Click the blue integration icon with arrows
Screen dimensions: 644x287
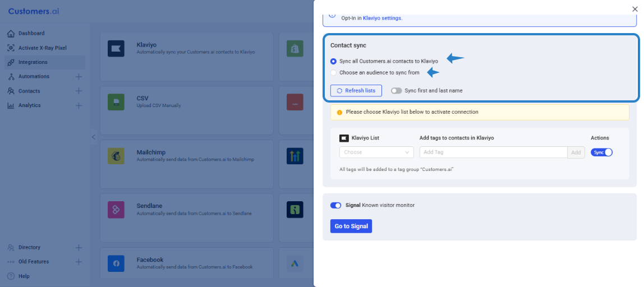[295, 156]
